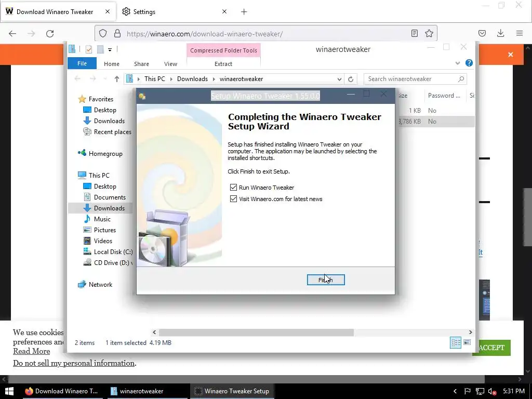
Task: Close the Download Winaero Tweaker tab
Action: [x=107, y=11]
